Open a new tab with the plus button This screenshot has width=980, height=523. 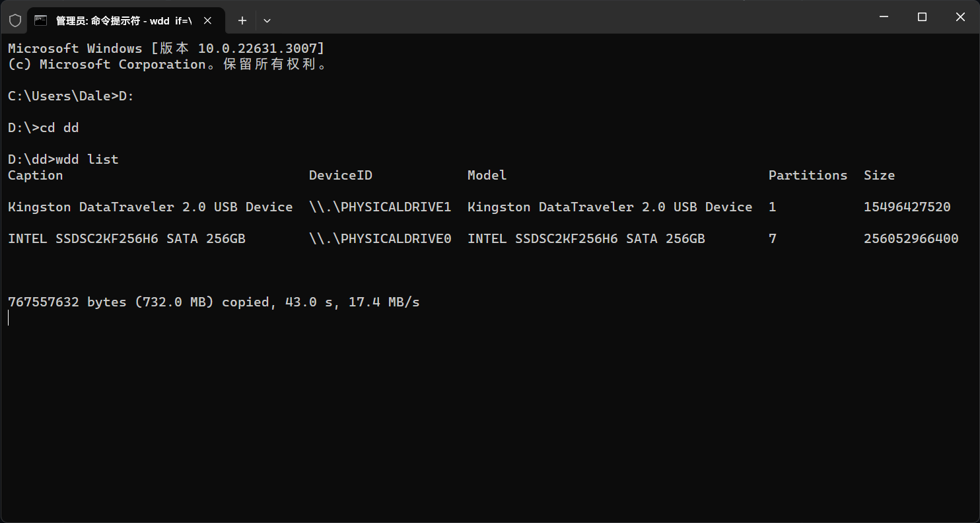(x=242, y=20)
